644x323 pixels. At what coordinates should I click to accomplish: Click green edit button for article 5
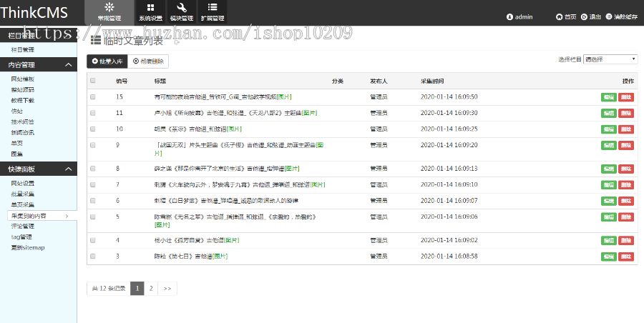609,217
